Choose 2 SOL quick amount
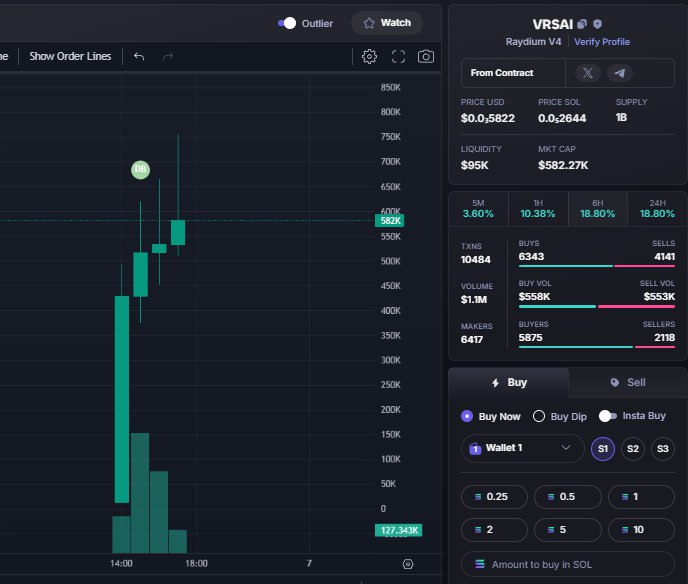 click(x=494, y=530)
